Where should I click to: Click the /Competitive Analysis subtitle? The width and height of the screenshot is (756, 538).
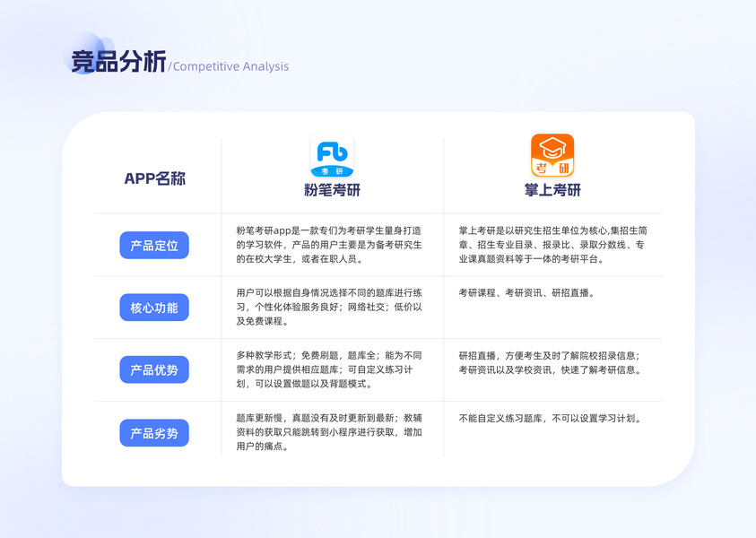click(x=229, y=66)
